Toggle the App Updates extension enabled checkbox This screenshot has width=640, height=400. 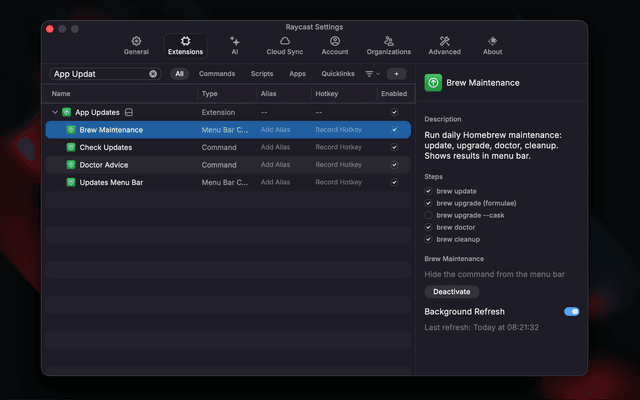click(394, 112)
